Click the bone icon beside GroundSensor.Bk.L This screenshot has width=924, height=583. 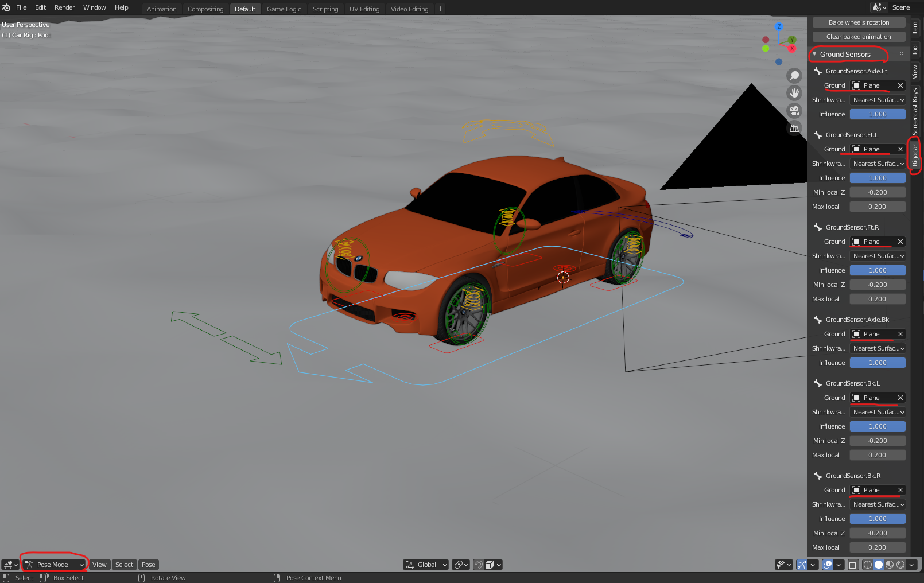(818, 383)
